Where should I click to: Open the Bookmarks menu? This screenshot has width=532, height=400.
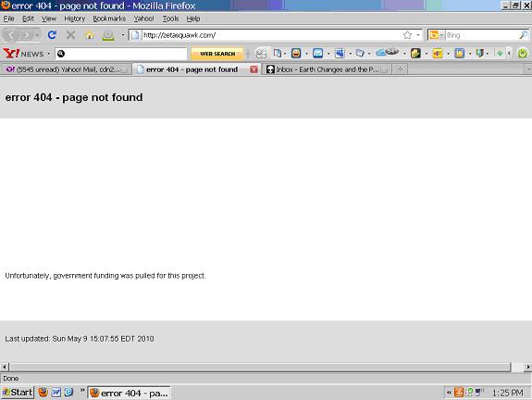point(109,19)
